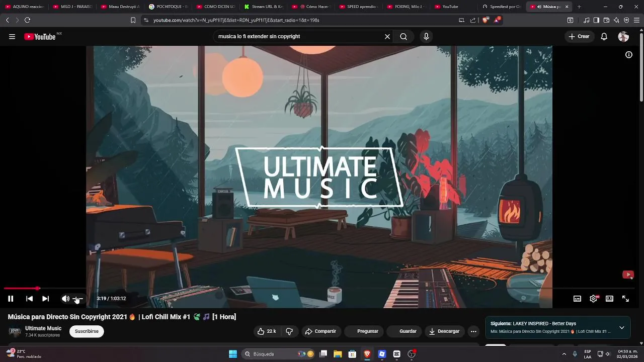Open the Ultimate Music channel name
Image resolution: width=644 pixels, height=362 pixels.
pos(43,328)
